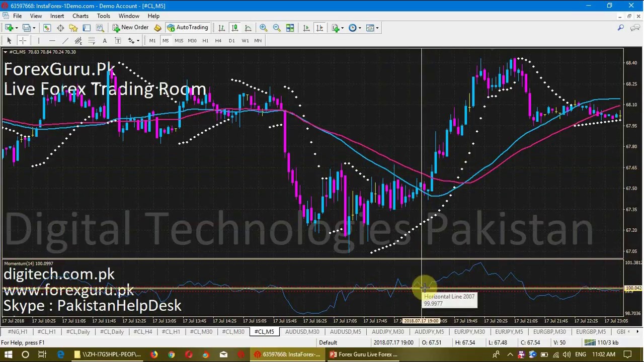Screen dimensions: 644x362
Task: Switch to the #CL,H4 chart tab
Action: [x=142, y=332]
